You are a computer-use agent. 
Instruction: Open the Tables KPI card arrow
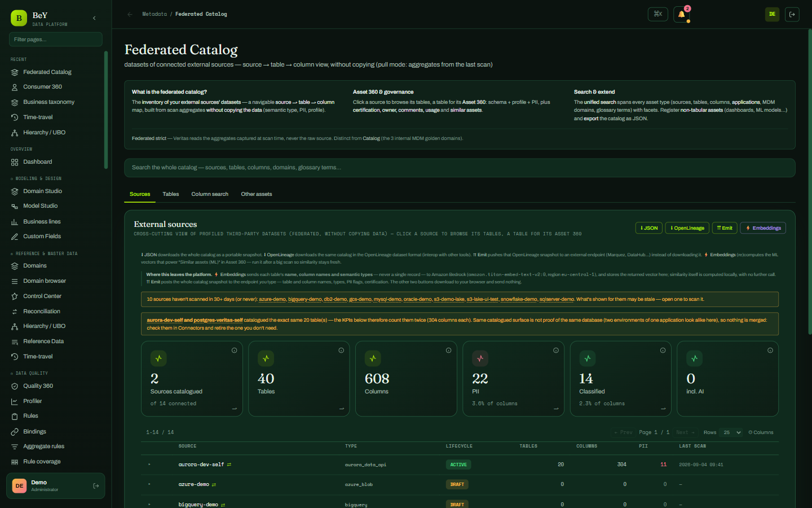(342, 409)
